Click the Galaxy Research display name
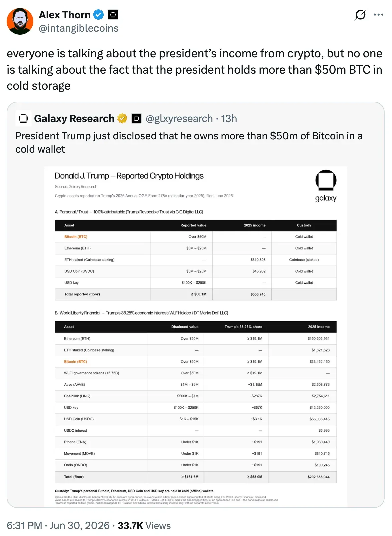The image size is (392, 536). click(74, 118)
